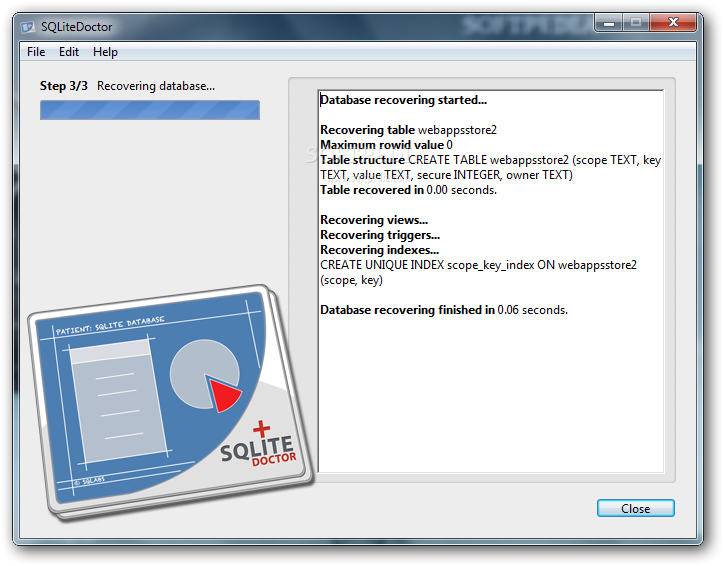This screenshot has height=566, width=724.
Task: Close the window with the red X
Action: click(x=673, y=22)
